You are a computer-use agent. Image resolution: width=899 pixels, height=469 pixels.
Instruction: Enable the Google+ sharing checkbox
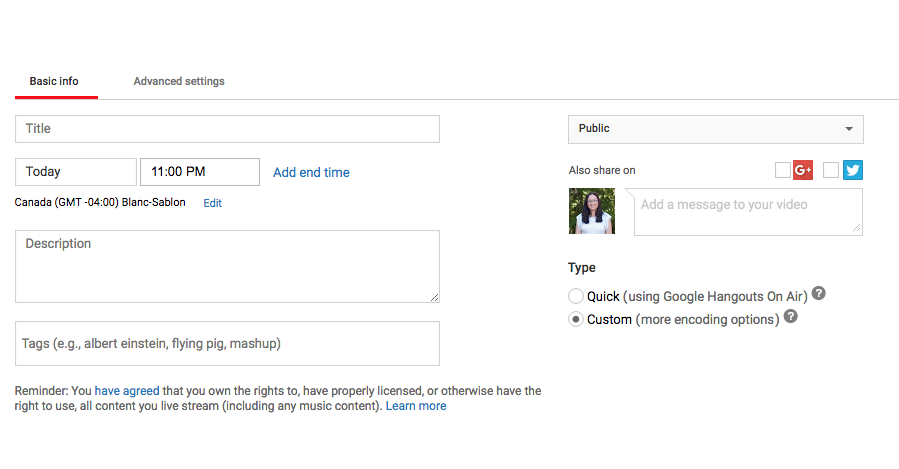[x=782, y=170]
